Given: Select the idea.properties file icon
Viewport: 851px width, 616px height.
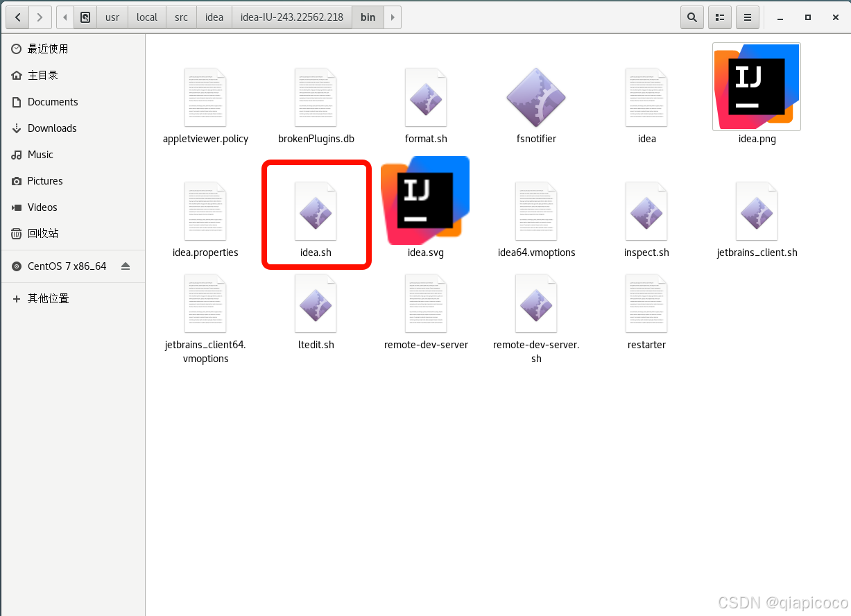Looking at the screenshot, I should (205, 211).
